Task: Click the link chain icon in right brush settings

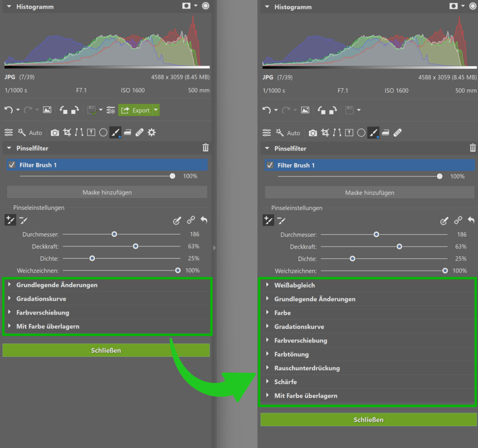Action: [458, 220]
